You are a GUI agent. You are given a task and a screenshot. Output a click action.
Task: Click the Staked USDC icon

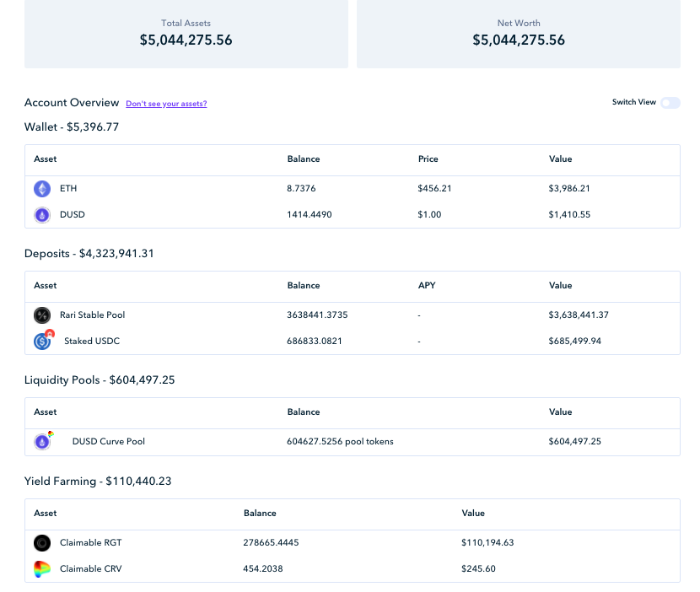pyautogui.click(x=43, y=340)
